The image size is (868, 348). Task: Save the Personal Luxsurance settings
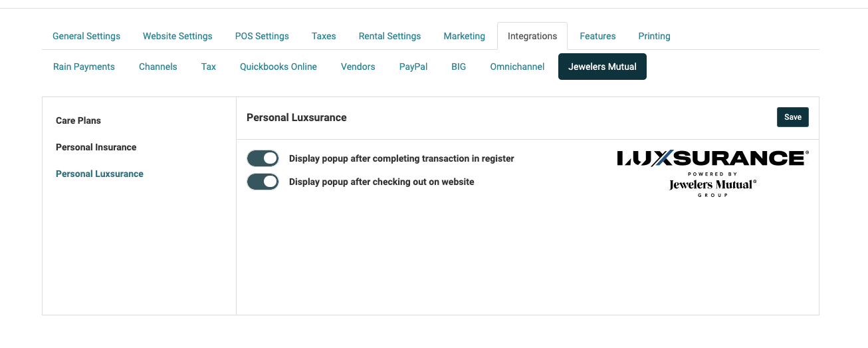pos(793,117)
